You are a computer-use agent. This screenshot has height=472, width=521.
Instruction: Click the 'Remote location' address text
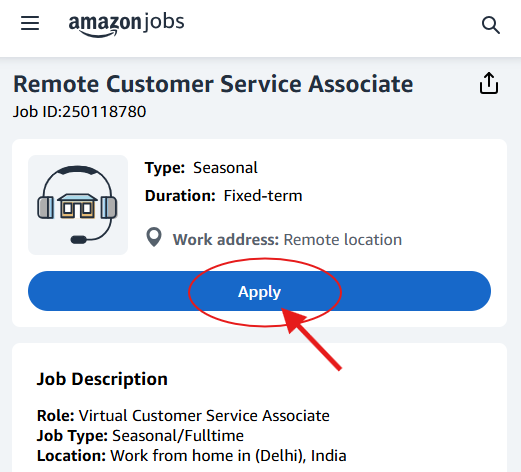tap(343, 240)
